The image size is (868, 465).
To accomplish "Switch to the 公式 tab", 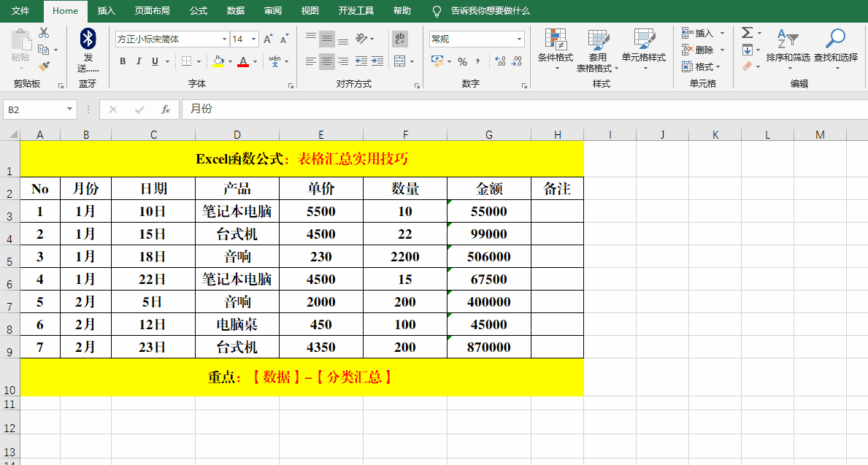I will pyautogui.click(x=198, y=11).
